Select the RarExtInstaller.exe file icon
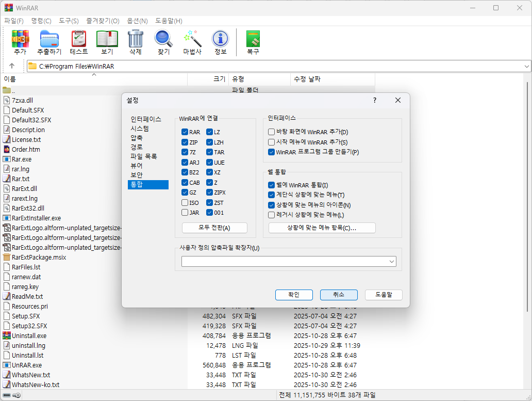 click(7, 218)
